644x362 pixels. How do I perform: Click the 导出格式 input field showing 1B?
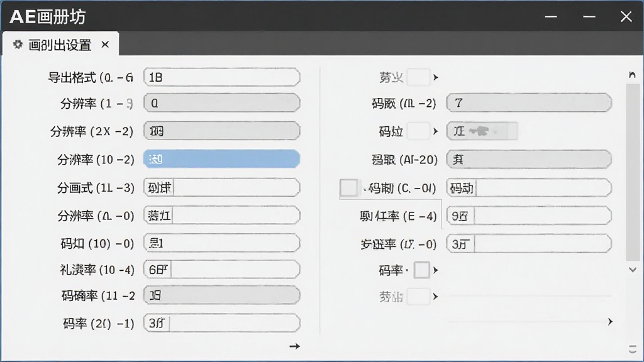[222, 77]
